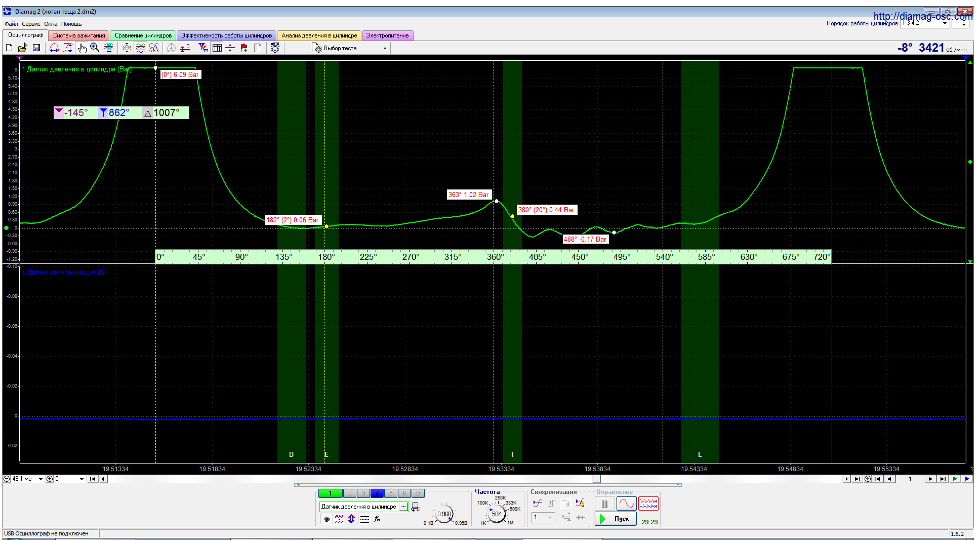Toggle channel visibility eye icon
The image size is (980, 540).
(x=326, y=519)
